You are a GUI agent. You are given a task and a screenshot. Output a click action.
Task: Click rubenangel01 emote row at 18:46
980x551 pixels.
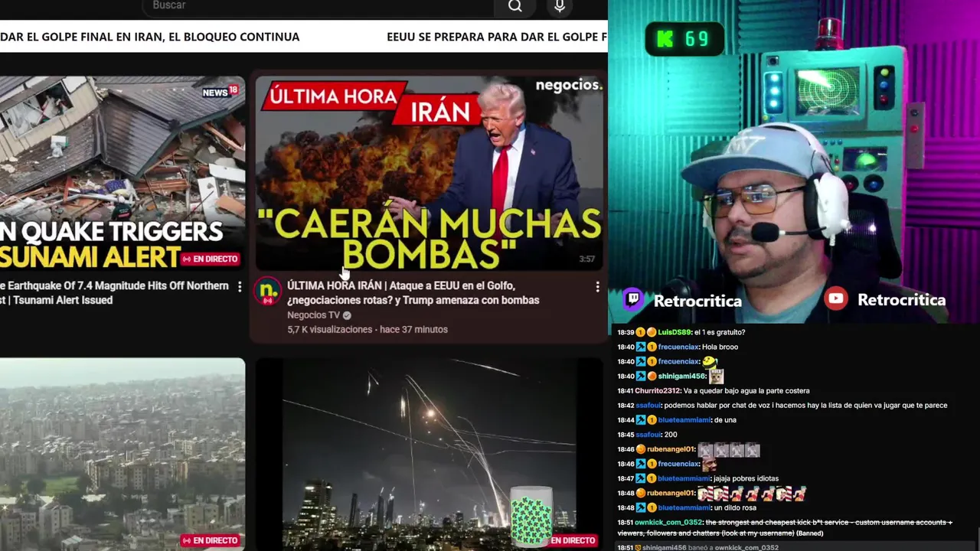click(x=729, y=450)
